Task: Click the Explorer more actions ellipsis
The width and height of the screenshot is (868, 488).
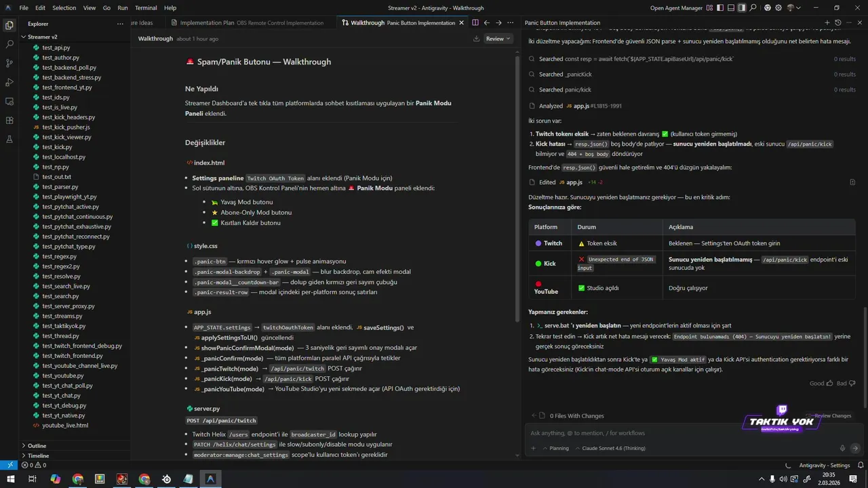Action: pyautogui.click(x=121, y=24)
